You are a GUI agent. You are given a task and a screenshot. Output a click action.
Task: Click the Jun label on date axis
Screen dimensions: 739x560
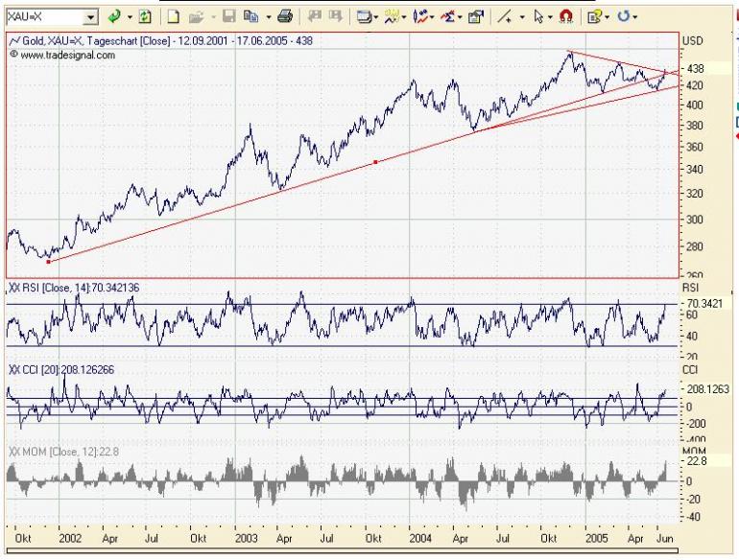pyautogui.click(x=664, y=538)
